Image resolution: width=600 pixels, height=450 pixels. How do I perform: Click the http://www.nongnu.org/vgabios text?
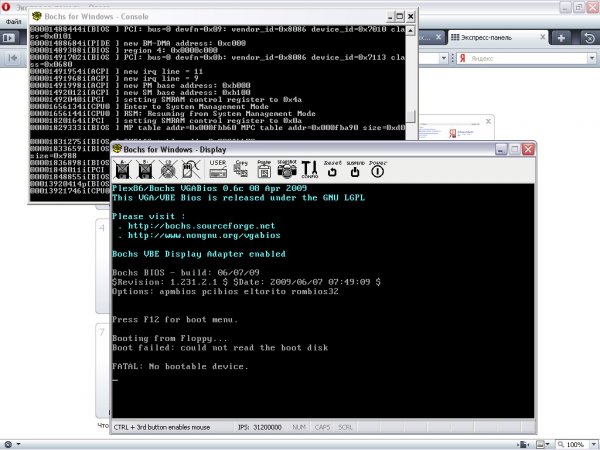click(204, 235)
